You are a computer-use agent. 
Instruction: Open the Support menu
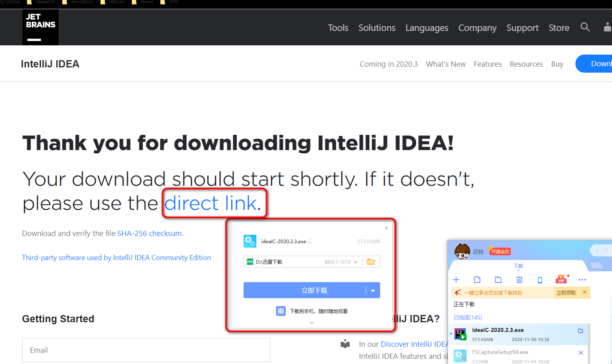coord(522,28)
